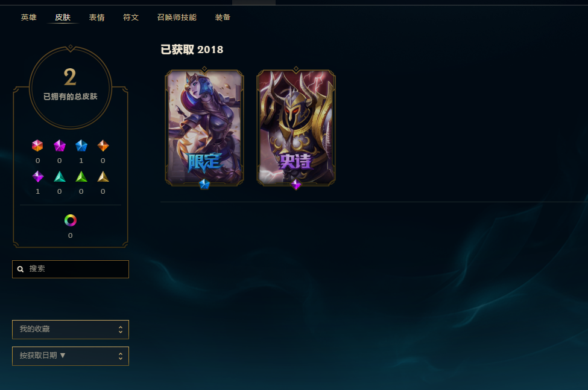Click the rainbow chroma ring icon
The width and height of the screenshot is (588, 390).
point(71,220)
